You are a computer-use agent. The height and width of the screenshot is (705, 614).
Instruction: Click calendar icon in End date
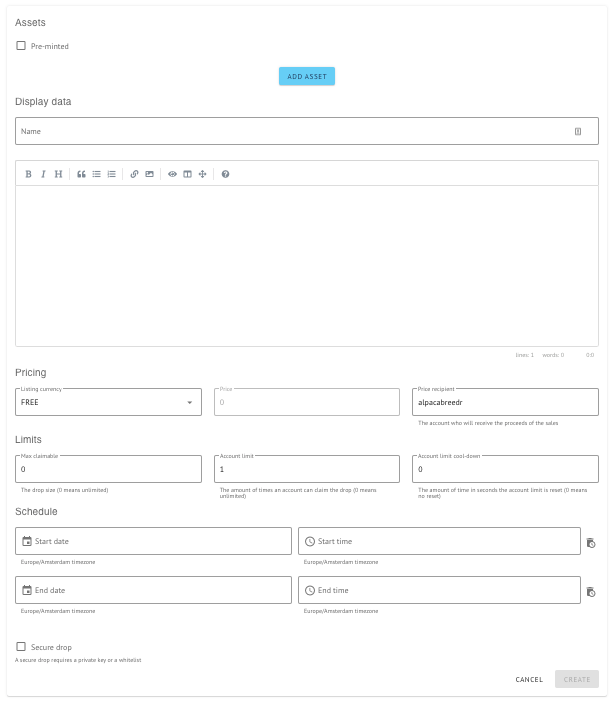[x=27, y=590]
